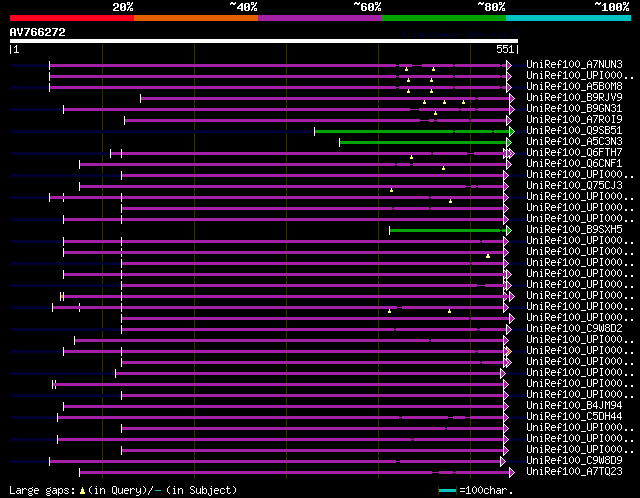
Task: Select the yellow gap marker in the Q6CNF1 row
Action: [x=443, y=168]
